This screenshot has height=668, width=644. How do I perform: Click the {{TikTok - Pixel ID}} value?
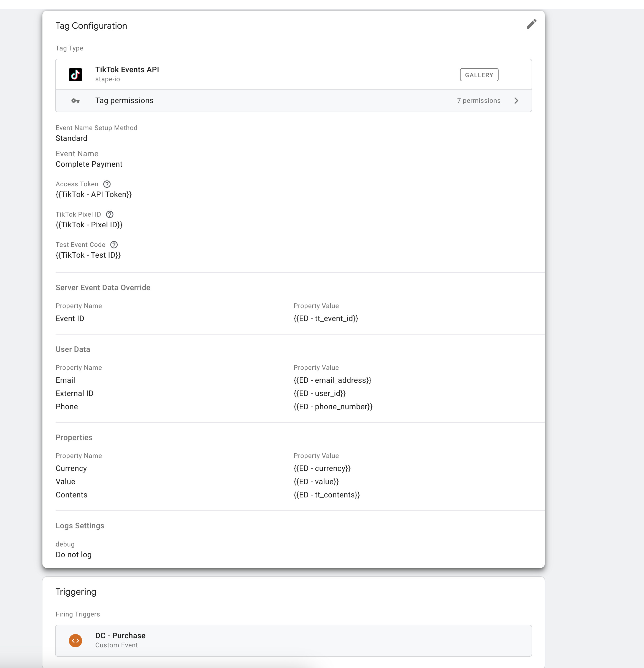tap(89, 225)
